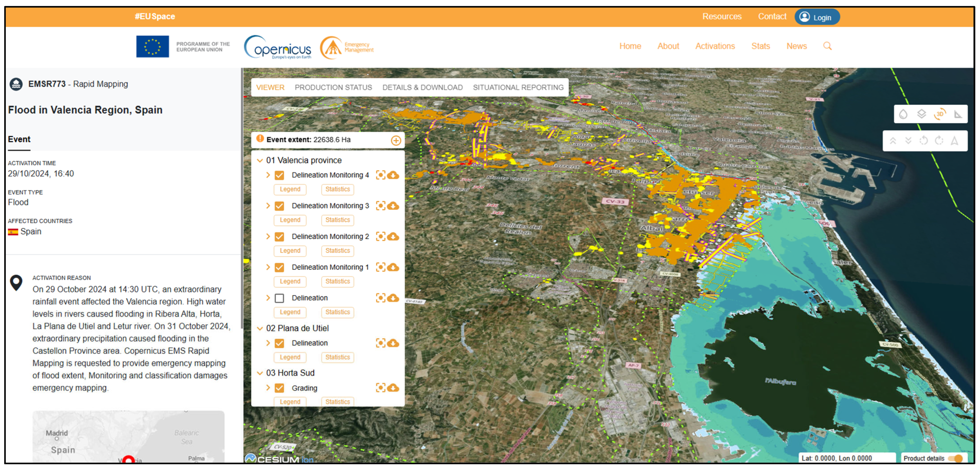Image resolution: width=980 pixels, height=470 pixels.
Task: Click the search magnifier in header
Action: pos(827,46)
